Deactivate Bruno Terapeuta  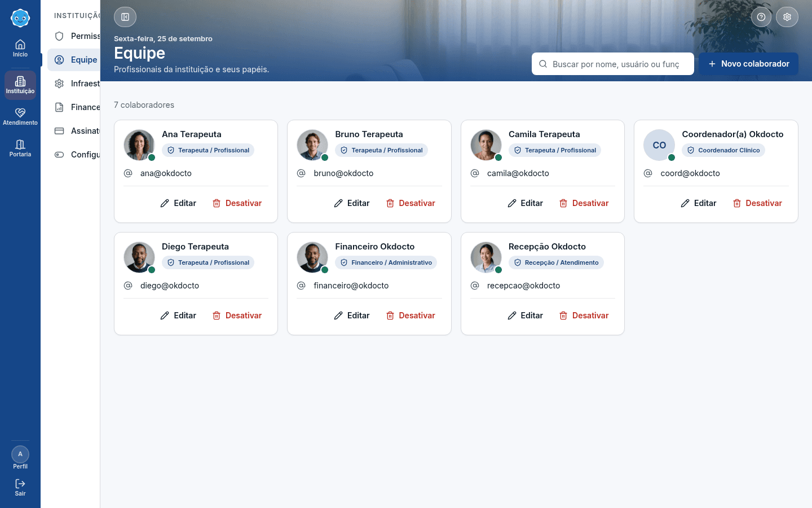click(x=411, y=203)
